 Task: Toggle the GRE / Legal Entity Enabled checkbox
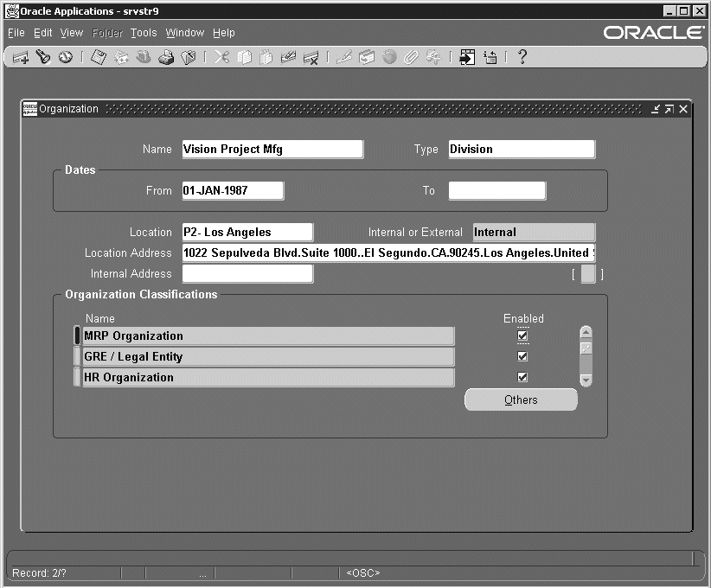tap(522, 356)
